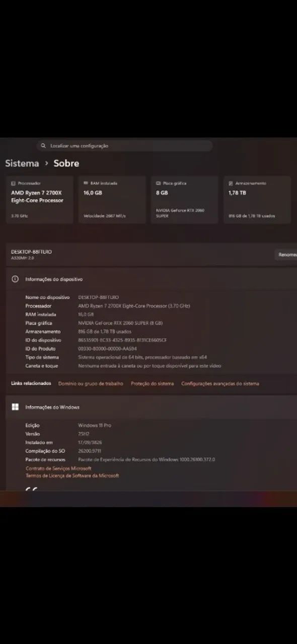Click the Renomear button
The image size is (297, 644).
[x=287, y=255]
